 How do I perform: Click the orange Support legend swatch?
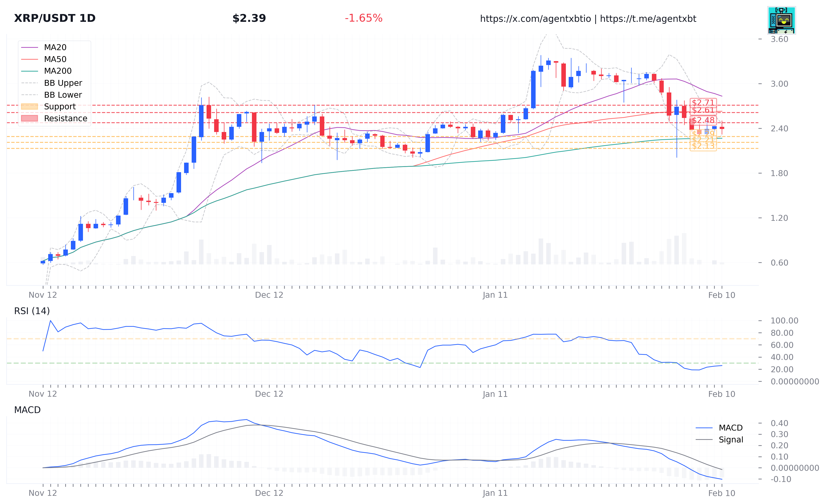30,107
